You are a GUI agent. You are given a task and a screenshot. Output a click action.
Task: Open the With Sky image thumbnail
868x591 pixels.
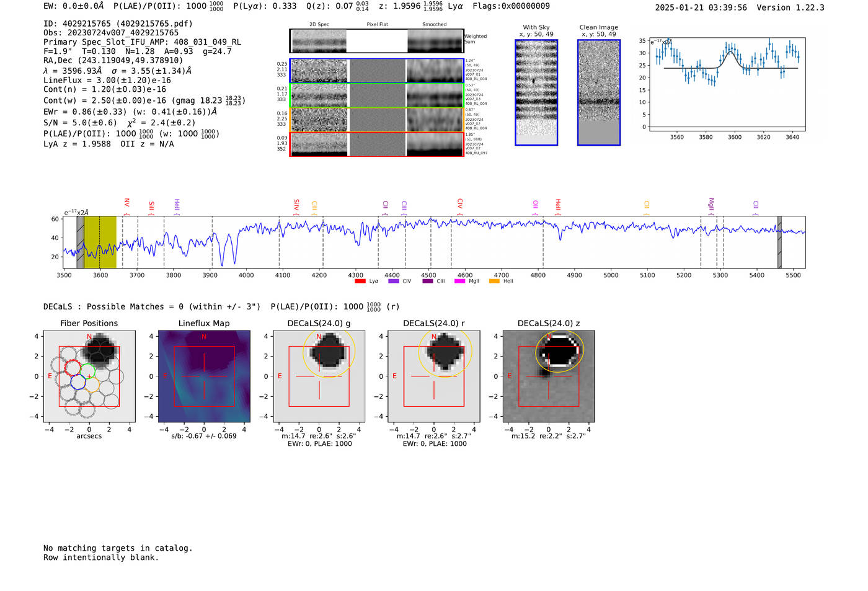536,92
